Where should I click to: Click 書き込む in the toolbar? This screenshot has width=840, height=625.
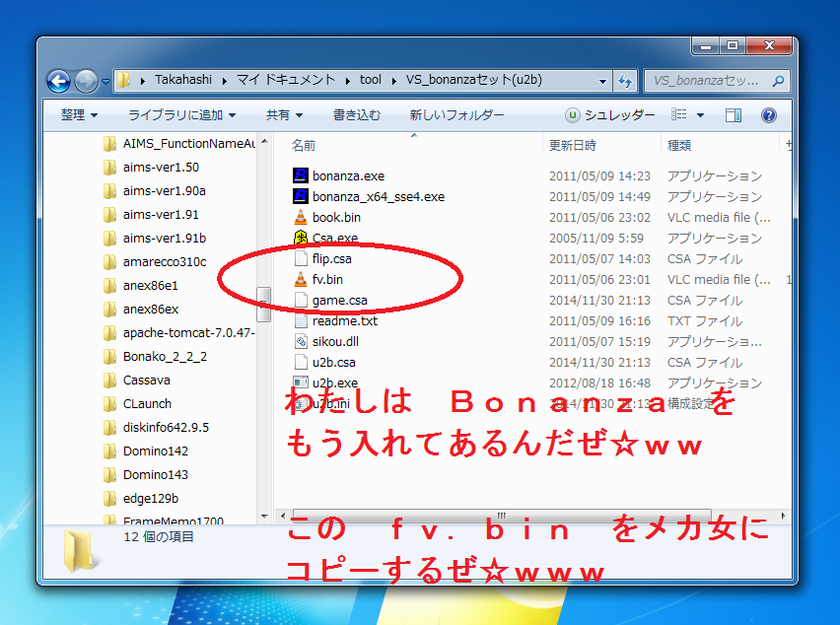click(x=357, y=115)
